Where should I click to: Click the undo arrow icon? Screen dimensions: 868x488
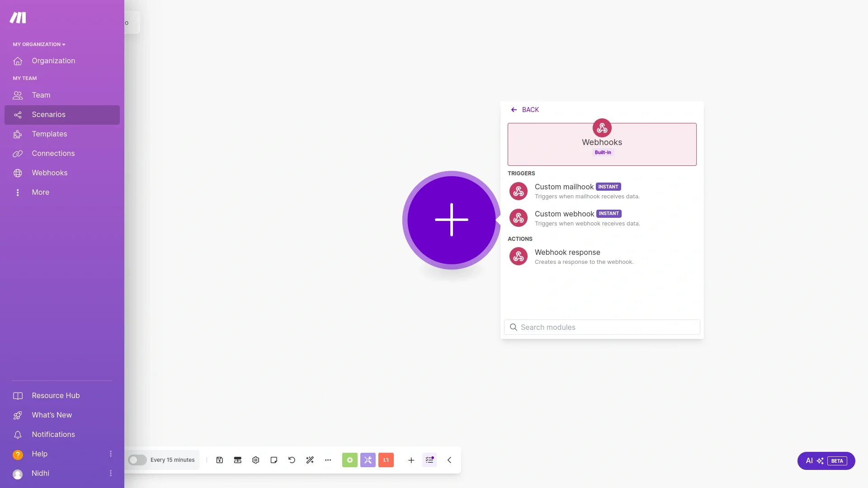click(x=292, y=460)
